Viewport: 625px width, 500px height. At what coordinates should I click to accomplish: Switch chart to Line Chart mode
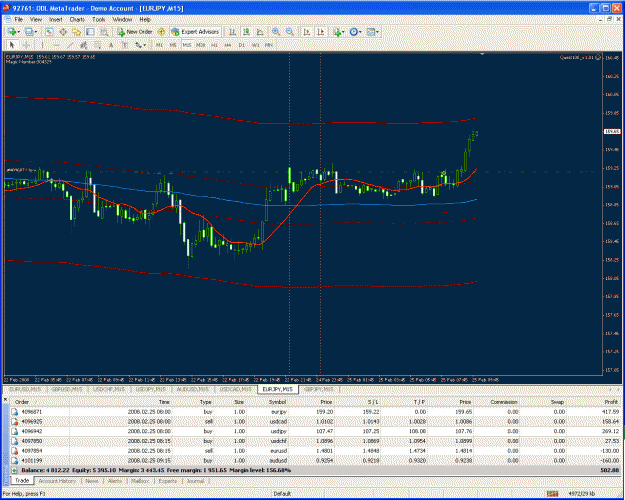tap(260, 32)
